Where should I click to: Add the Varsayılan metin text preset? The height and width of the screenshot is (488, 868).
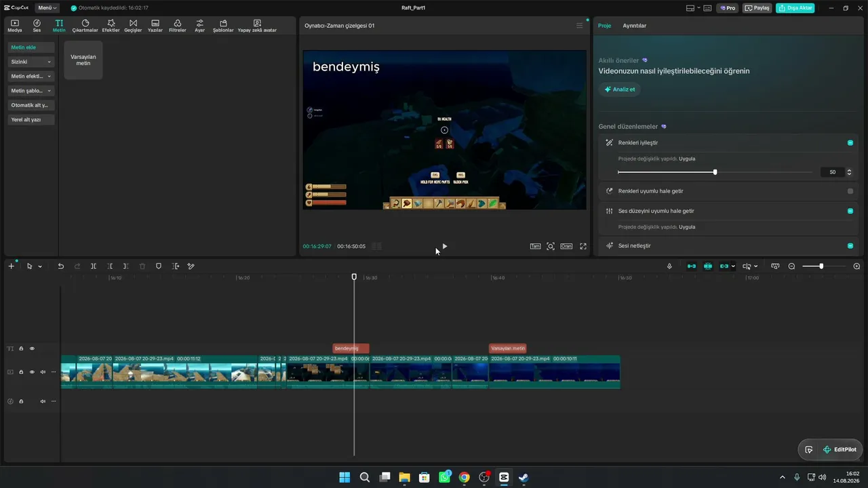point(83,60)
